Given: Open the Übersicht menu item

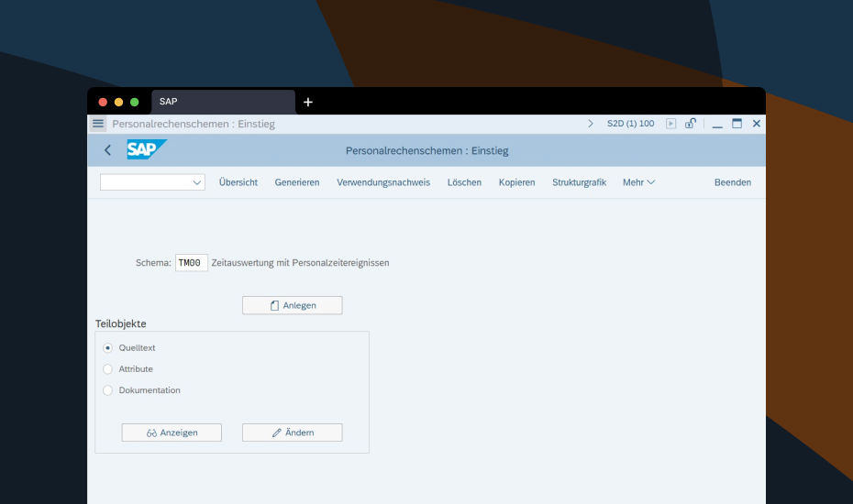Looking at the screenshot, I should [x=238, y=182].
